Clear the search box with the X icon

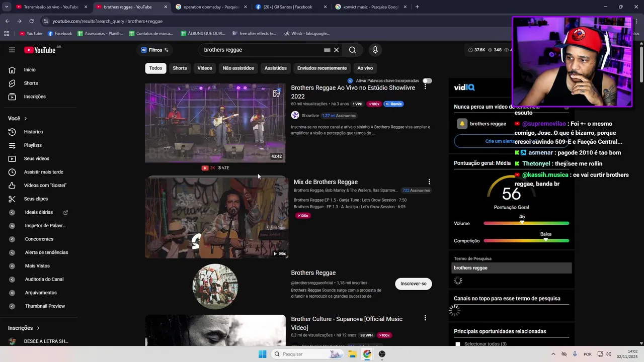click(x=337, y=50)
